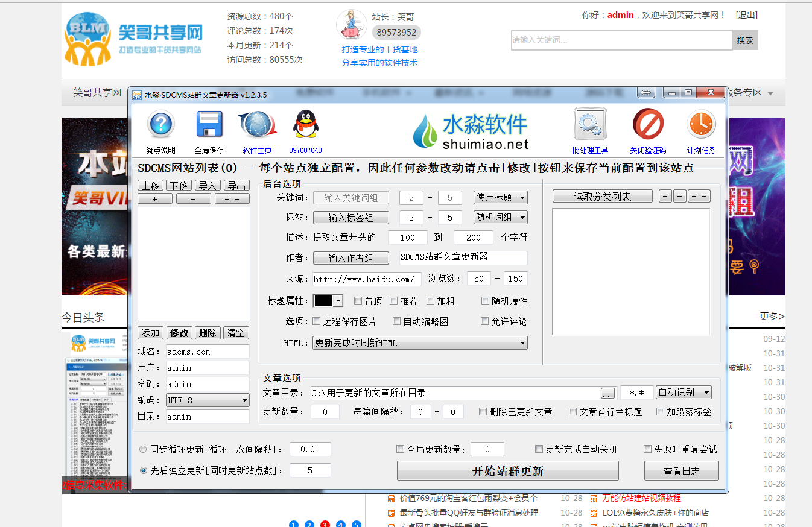Image resolution: width=812 pixels, height=527 pixels.
Task: Click the website search keyword field
Action: pos(621,40)
